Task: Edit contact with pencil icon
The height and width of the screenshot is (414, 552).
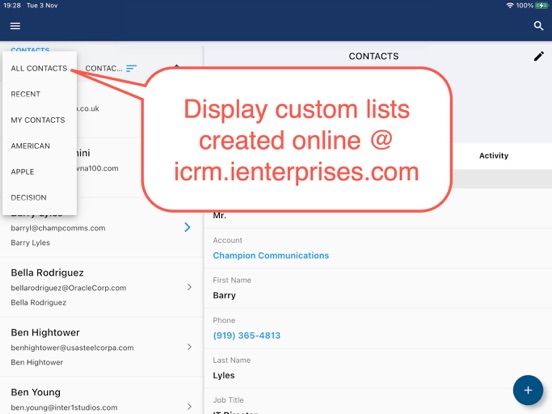Action: pos(539,56)
